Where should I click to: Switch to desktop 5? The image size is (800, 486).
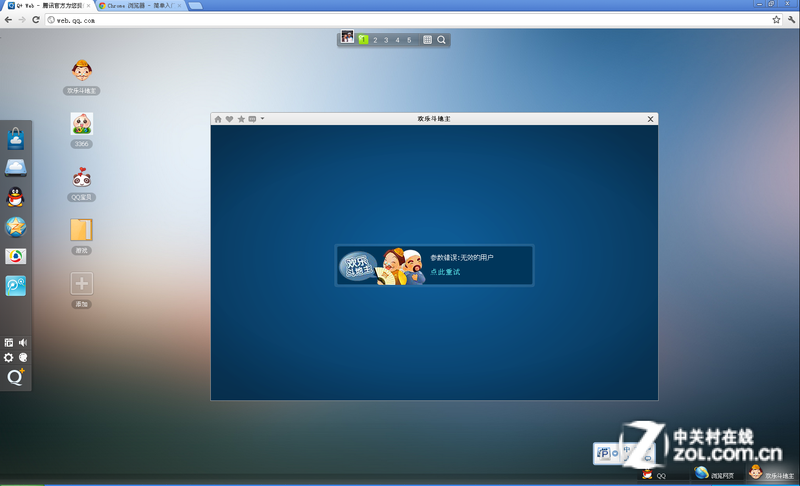(409, 40)
